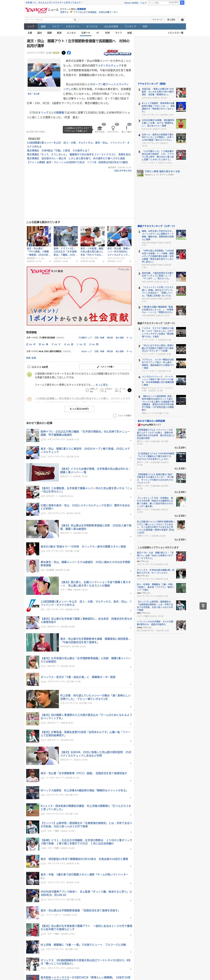The image size is (210, 980).
Task: Open トピックス一覧 link
Action: tap(175, 33)
